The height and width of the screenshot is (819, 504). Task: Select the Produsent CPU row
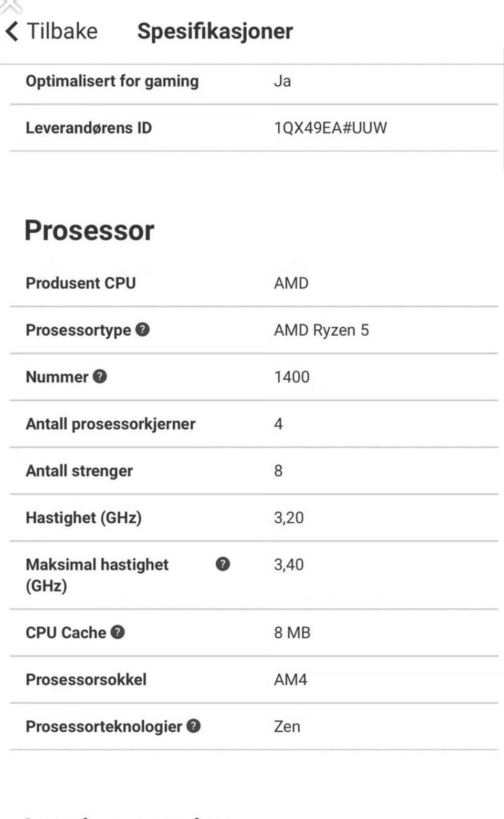tap(254, 283)
